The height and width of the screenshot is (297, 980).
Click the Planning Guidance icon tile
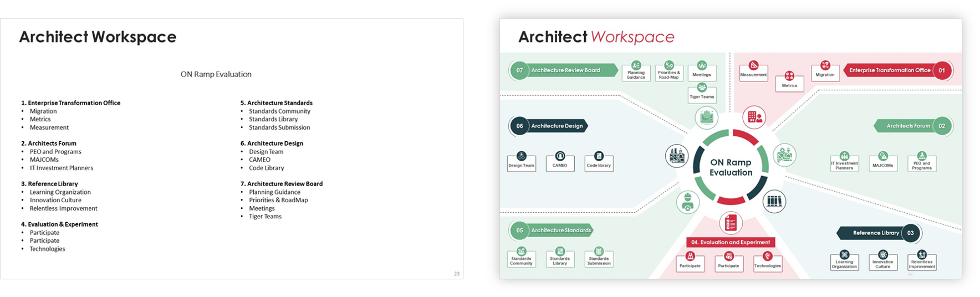pos(636,71)
